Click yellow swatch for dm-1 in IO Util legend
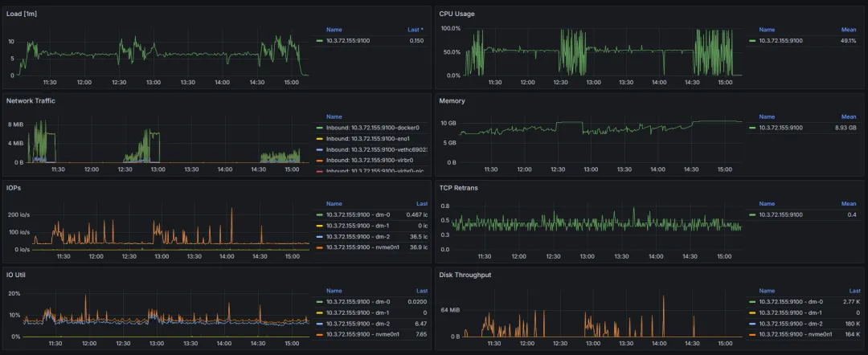 (x=319, y=312)
